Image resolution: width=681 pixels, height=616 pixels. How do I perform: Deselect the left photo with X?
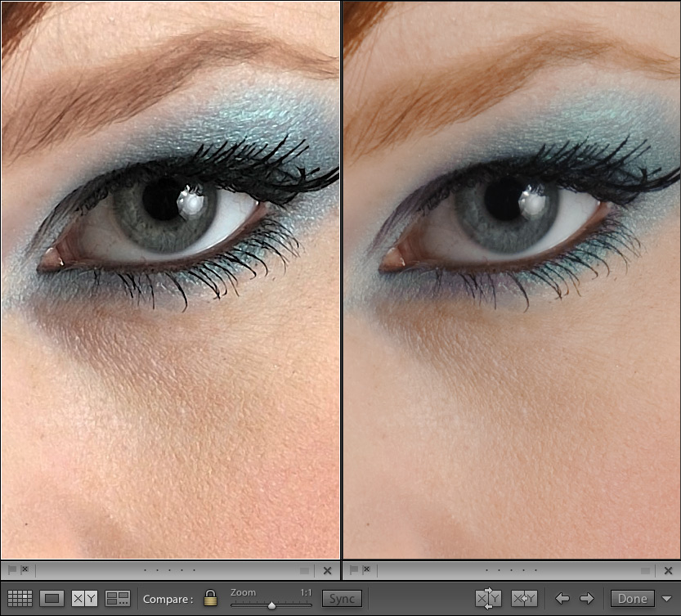tap(328, 570)
